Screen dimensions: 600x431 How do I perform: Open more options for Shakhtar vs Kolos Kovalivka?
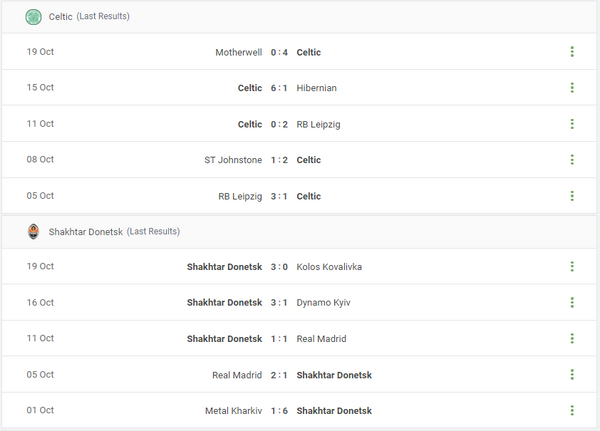572,267
